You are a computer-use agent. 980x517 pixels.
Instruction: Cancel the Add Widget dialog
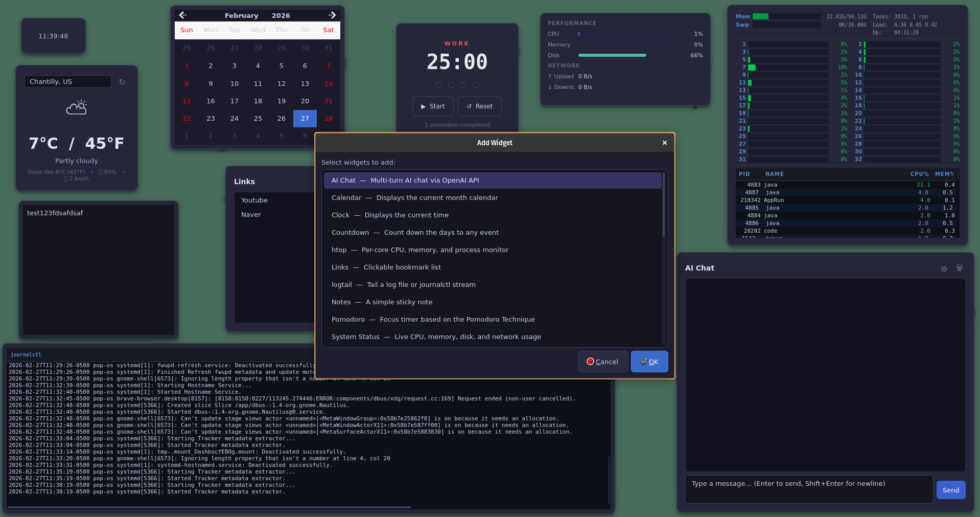pyautogui.click(x=602, y=362)
